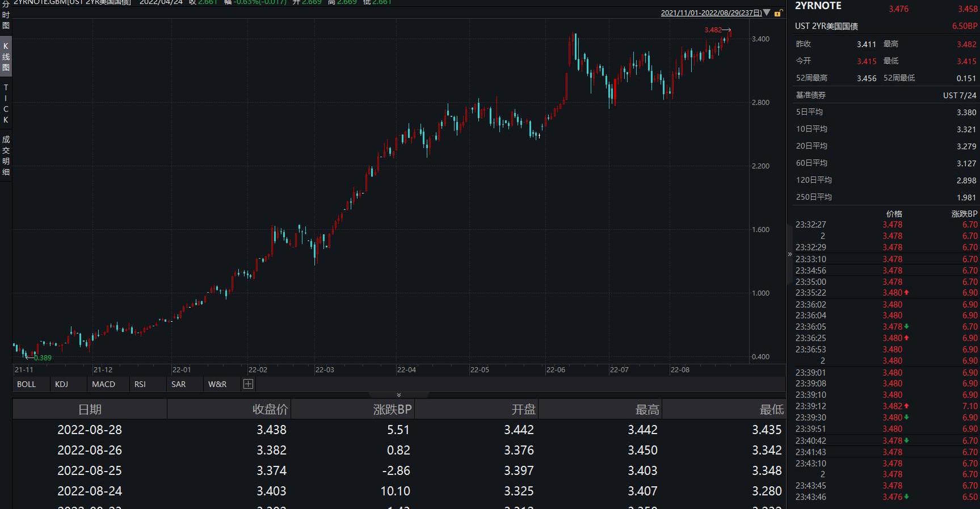The height and width of the screenshot is (509, 980).
Task: Toggle the chart lock icon
Action: (x=778, y=12)
